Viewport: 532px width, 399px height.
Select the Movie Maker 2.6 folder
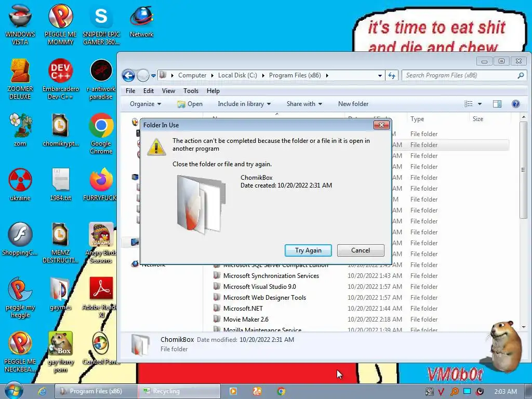coord(246,320)
